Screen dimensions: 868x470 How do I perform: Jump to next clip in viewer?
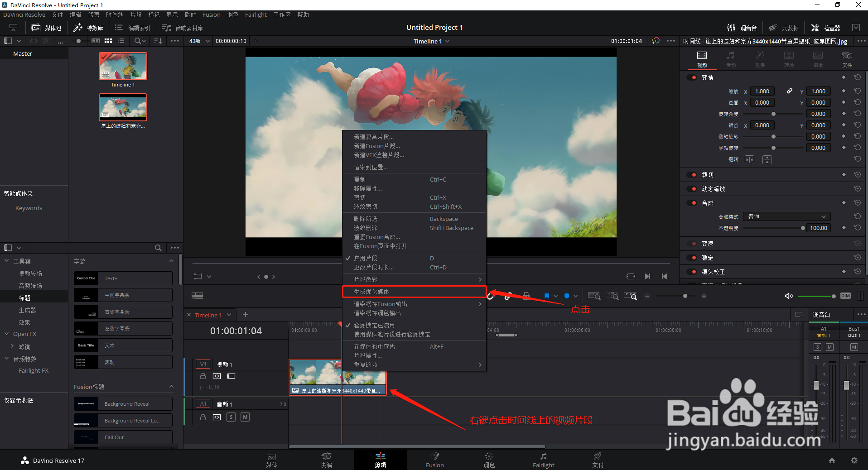pyautogui.click(x=648, y=276)
